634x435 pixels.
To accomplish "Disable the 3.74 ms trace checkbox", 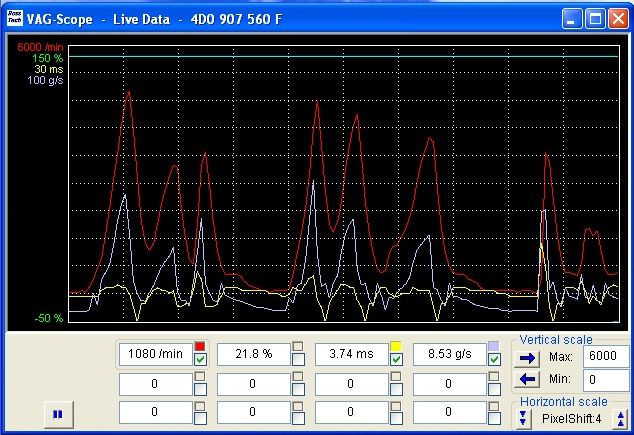I will pos(396,360).
